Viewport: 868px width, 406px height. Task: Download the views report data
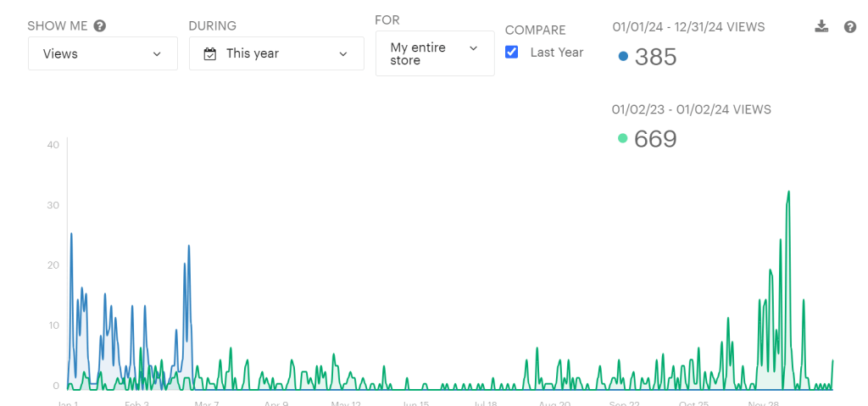[821, 27]
